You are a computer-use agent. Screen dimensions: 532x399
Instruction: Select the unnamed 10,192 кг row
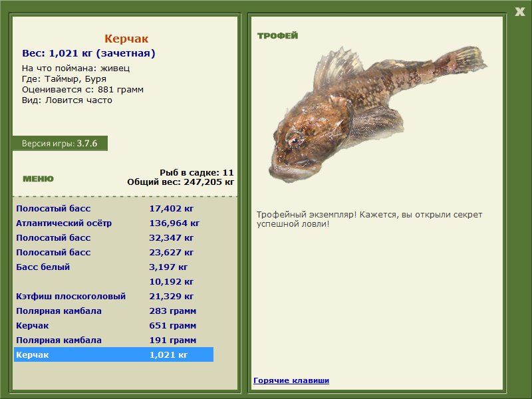pos(114,281)
